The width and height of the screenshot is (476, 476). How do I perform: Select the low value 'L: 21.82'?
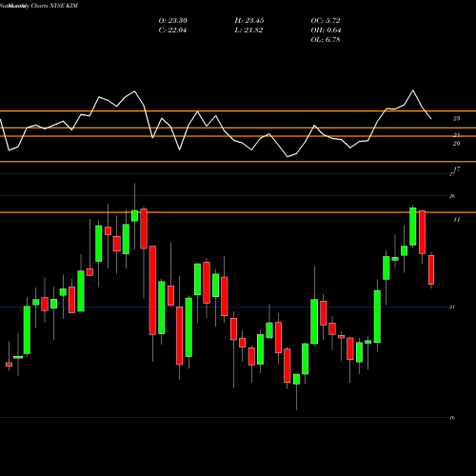click(x=248, y=30)
